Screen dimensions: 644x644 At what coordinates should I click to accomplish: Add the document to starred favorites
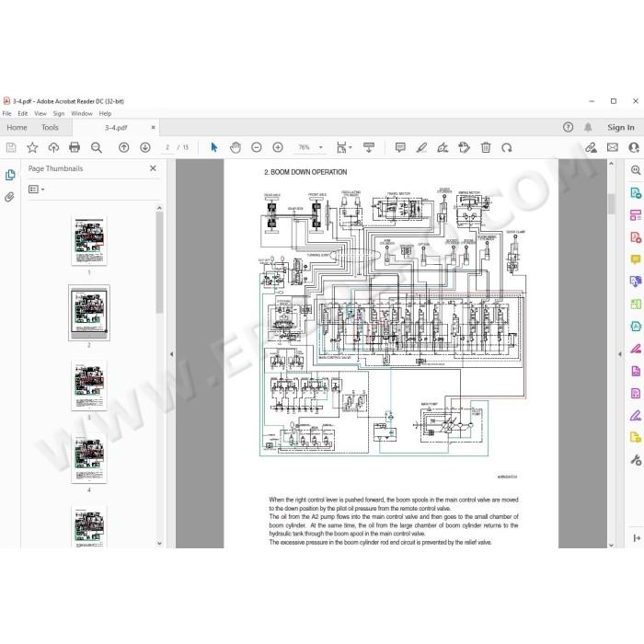[x=32, y=147]
